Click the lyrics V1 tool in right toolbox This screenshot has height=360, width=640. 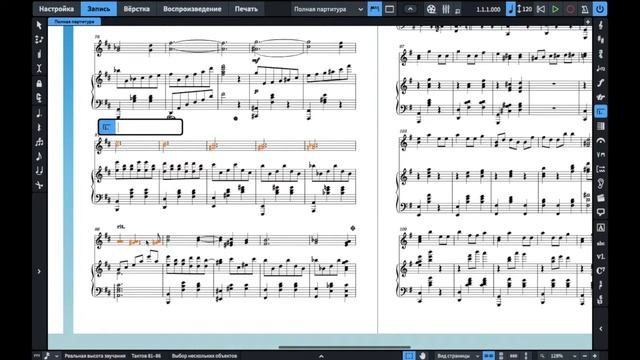pos(600,257)
